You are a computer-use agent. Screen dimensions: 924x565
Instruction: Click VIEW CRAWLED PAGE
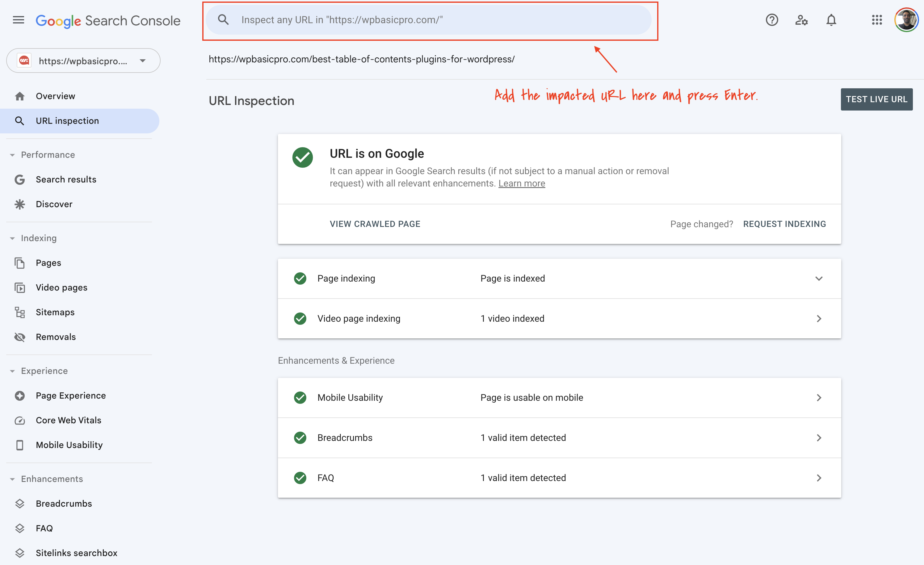point(375,224)
